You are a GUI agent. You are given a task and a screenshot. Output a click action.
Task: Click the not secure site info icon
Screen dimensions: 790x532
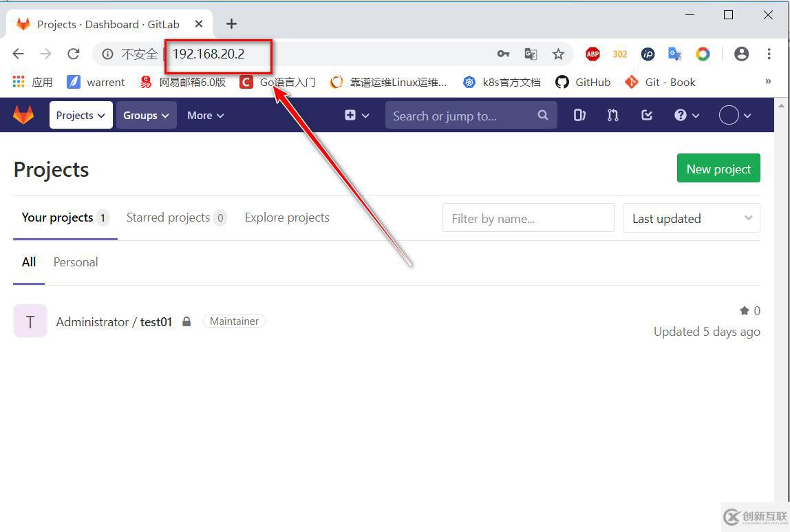[107, 54]
